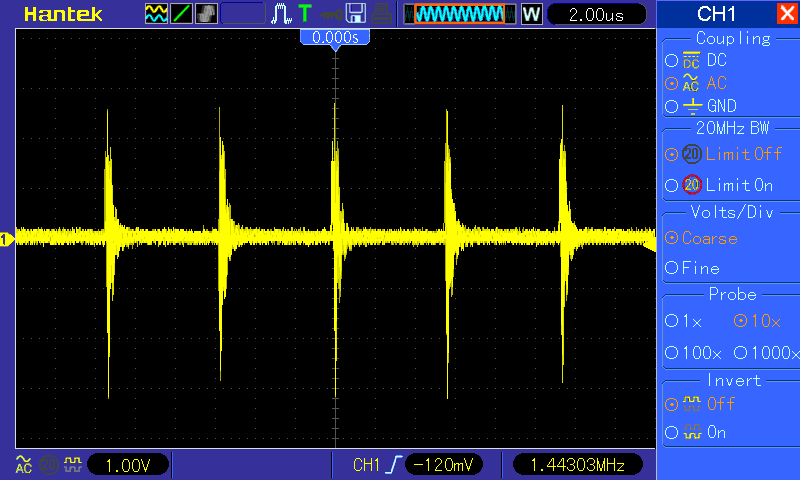Click the invert status icon at bottom
Screen dimensions: 800x480
pos(73,464)
